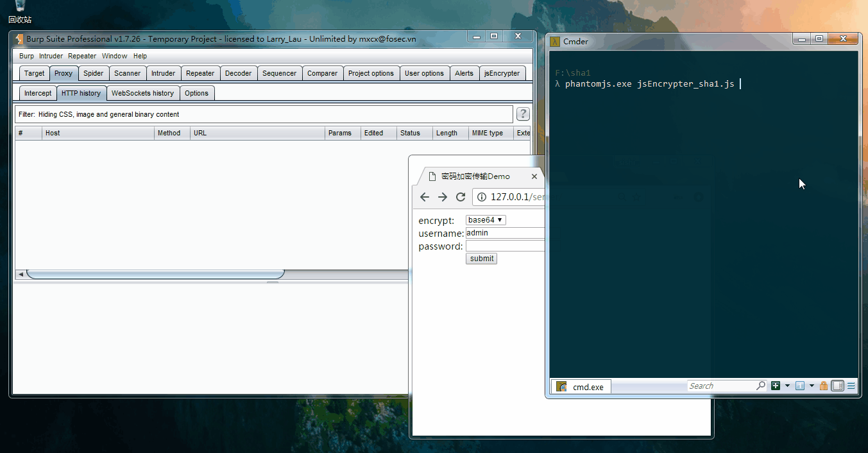Select the cmd.exe console tab
868x453 pixels.
[x=581, y=386]
